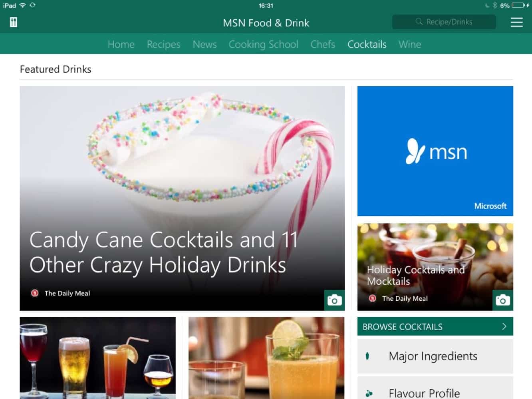
Task: Open Holiday Cocktails and Mocktails article
Action: 416,275
